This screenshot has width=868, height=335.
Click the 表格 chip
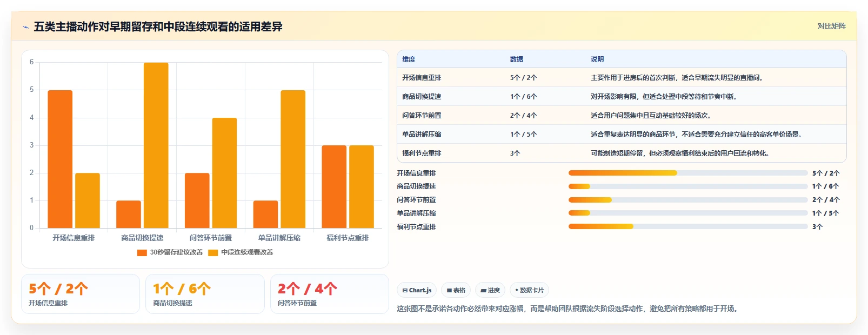(x=456, y=290)
